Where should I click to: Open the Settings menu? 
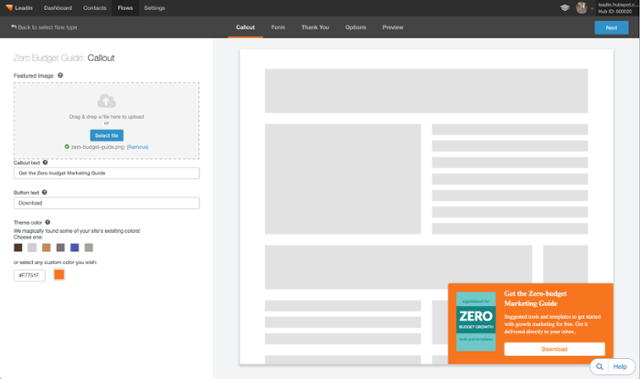pyautogui.click(x=154, y=8)
